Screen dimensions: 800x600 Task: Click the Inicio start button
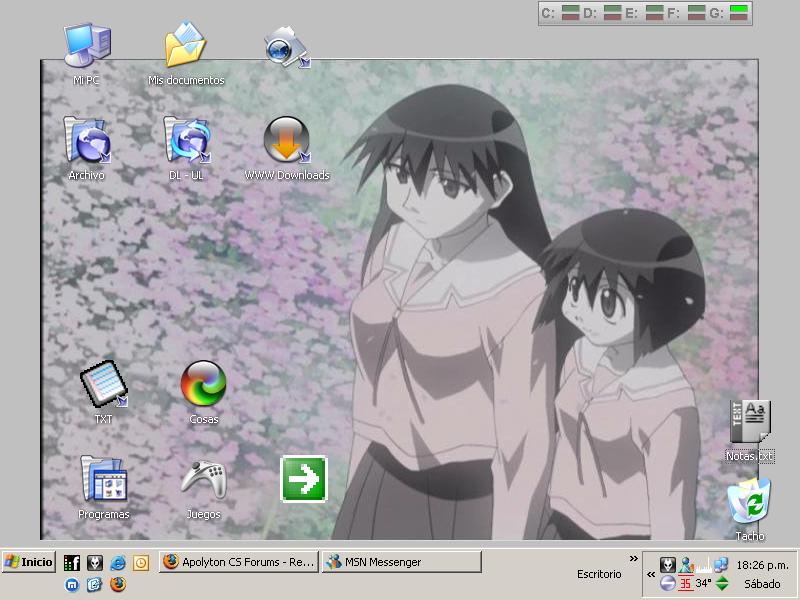coord(29,562)
